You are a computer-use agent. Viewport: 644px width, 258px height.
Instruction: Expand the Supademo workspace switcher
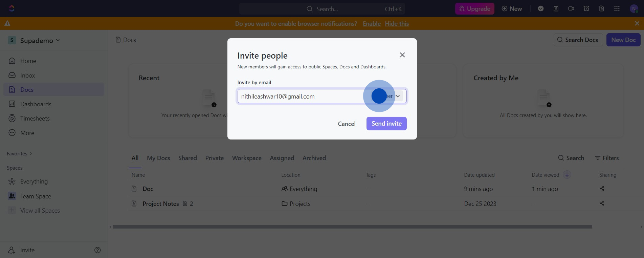click(x=34, y=41)
